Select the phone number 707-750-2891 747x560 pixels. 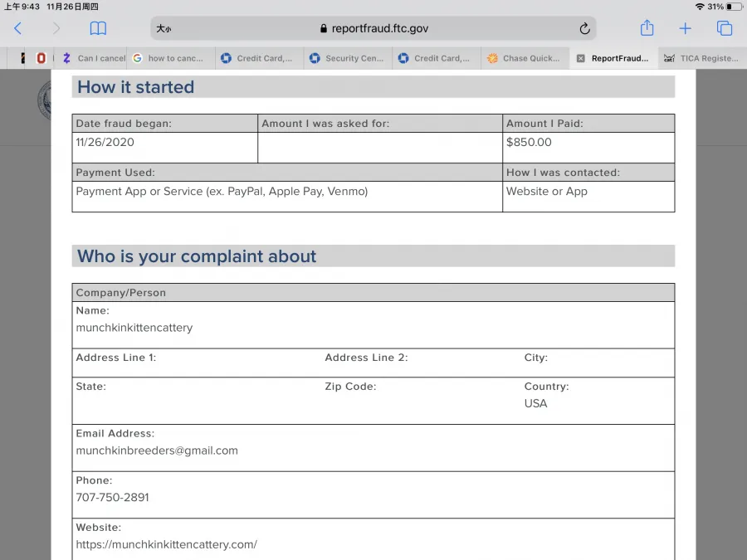pyautogui.click(x=112, y=497)
